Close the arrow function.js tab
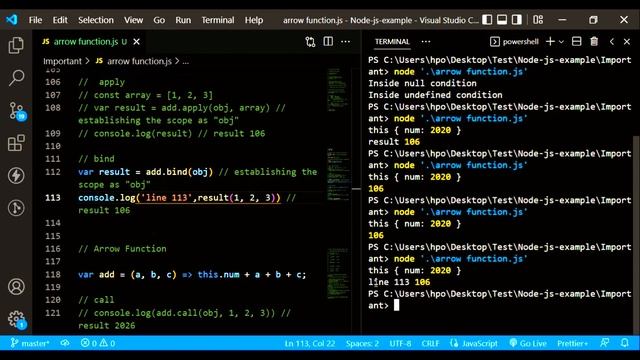 [x=137, y=42]
